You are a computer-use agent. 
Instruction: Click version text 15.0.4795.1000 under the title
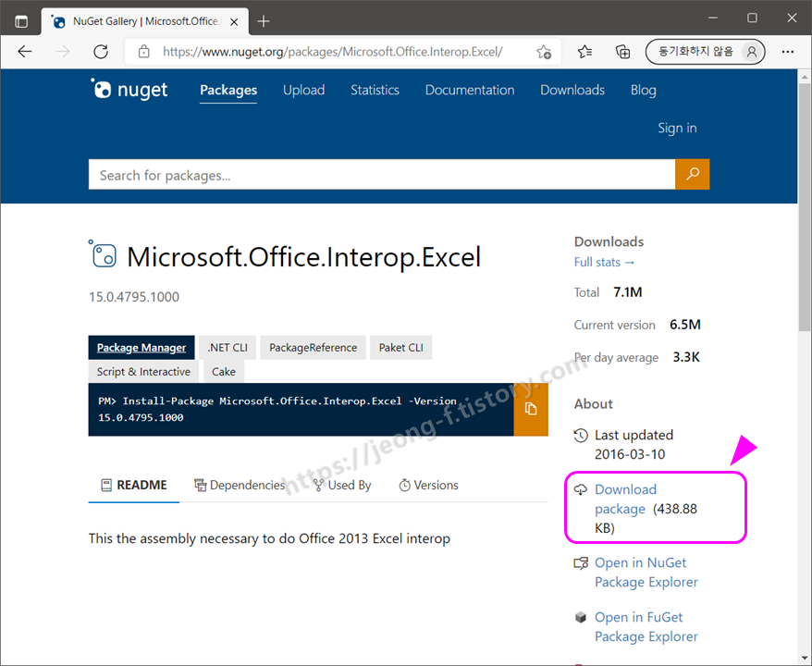click(x=134, y=297)
